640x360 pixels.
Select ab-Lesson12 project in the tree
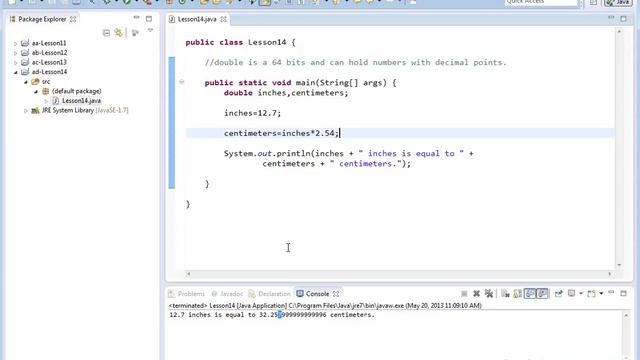49,53
